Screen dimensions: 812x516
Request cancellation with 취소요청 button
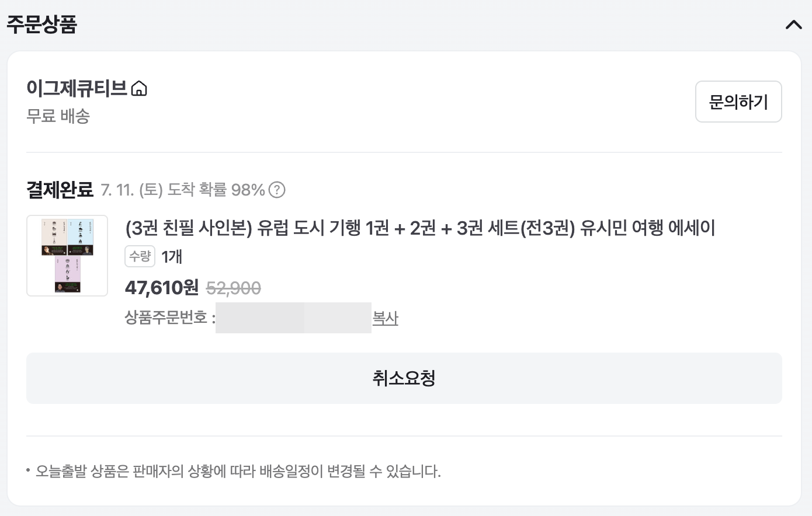[x=404, y=378]
